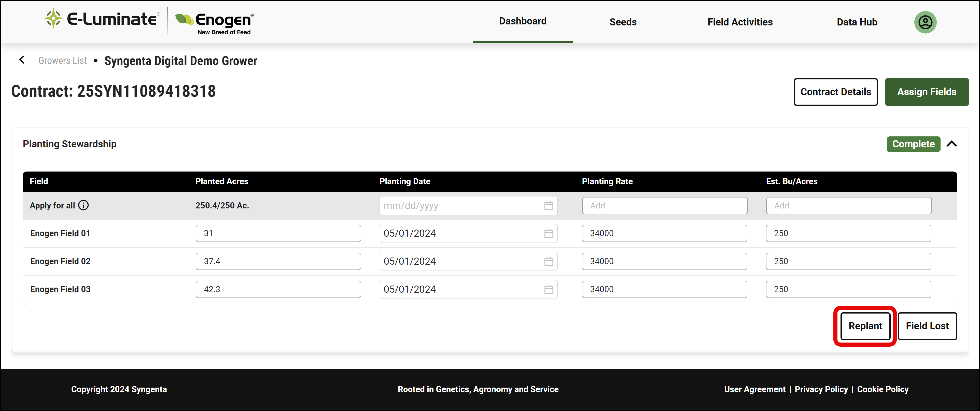Click the Apply for all Planting Rate field
980x411 pixels.
[664, 206]
